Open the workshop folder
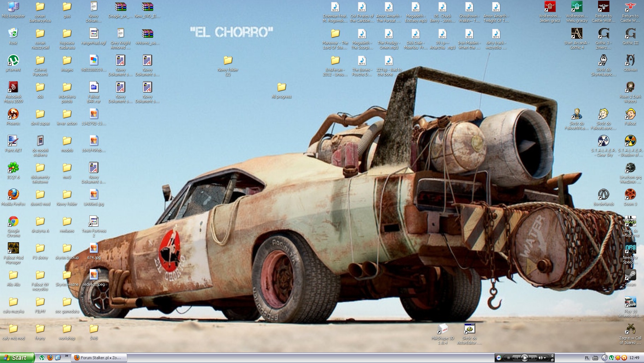The image size is (644, 363). point(67,332)
